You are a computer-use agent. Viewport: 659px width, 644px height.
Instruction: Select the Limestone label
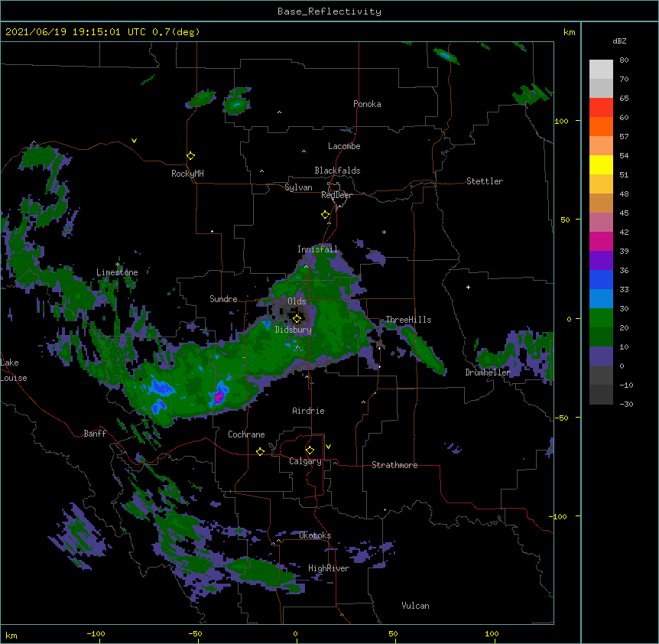[x=117, y=272]
